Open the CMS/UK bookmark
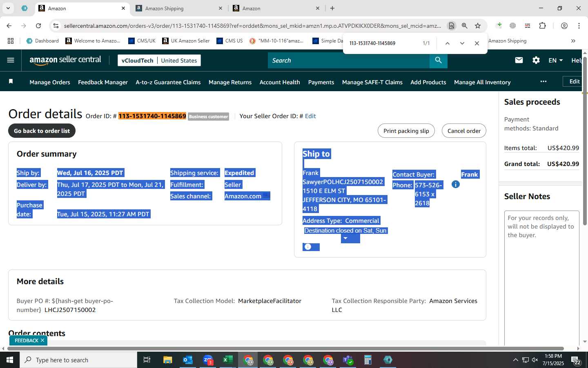This screenshot has height=368, width=588. point(142,41)
